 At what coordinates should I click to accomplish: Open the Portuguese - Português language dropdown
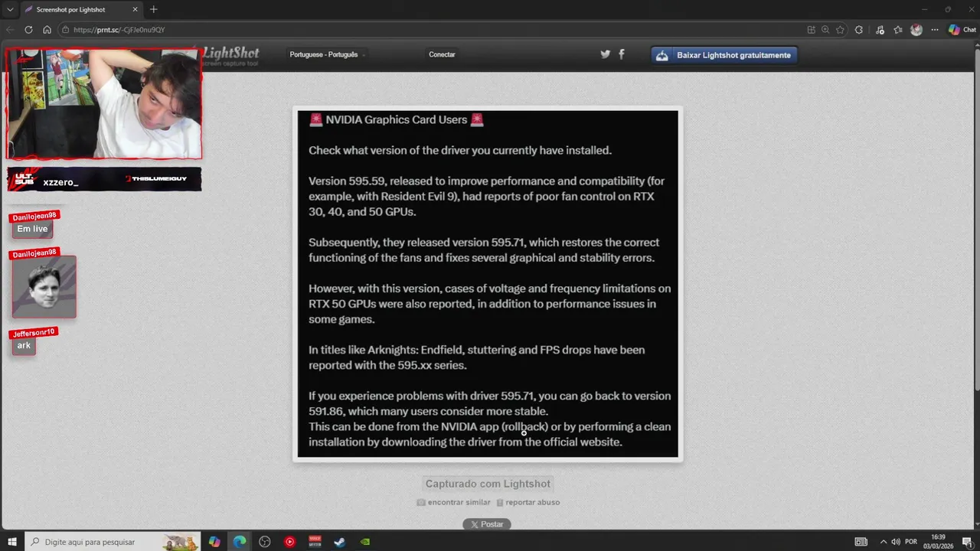point(328,54)
